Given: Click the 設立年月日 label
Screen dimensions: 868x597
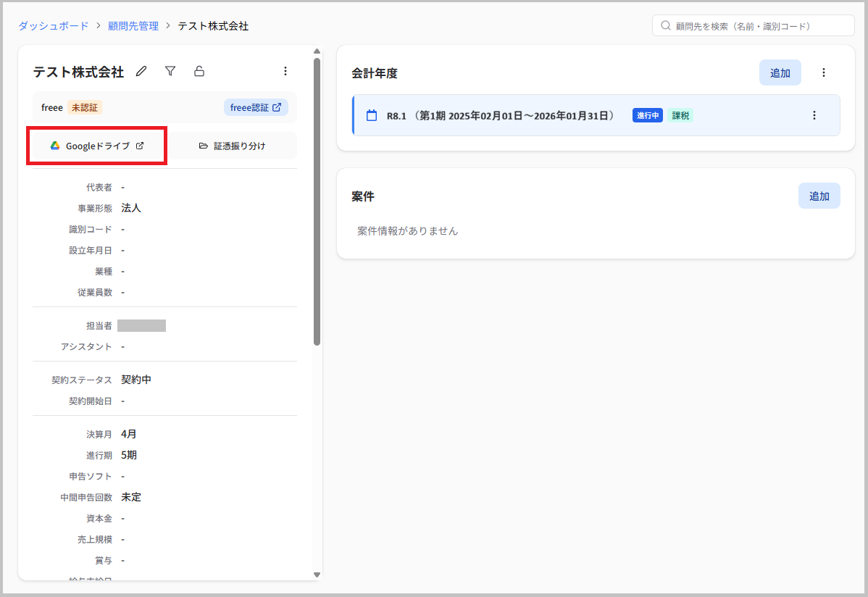Looking at the screenshot, I should point(91,250).
